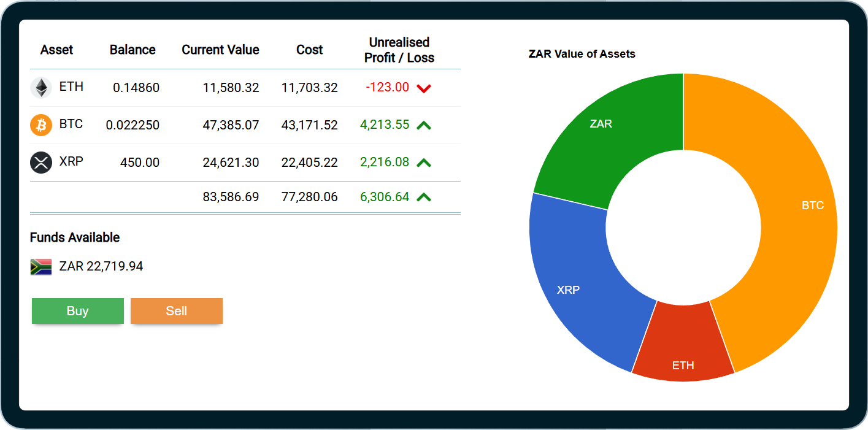Click the Cost column header

[x=309, y=50]
